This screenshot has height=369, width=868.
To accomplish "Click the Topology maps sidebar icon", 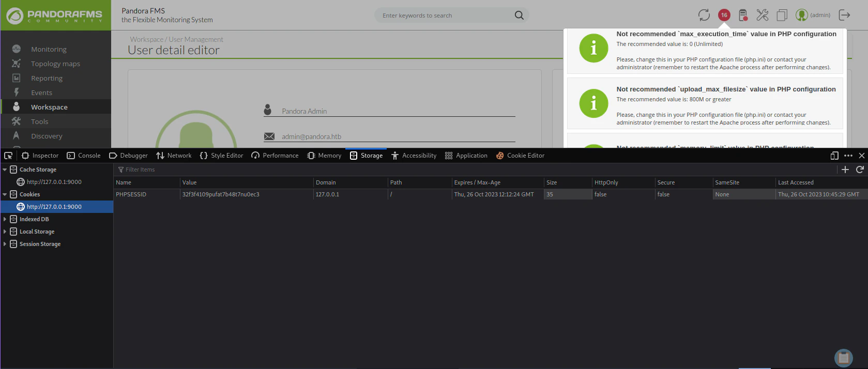I will click(x=17, y=64).
